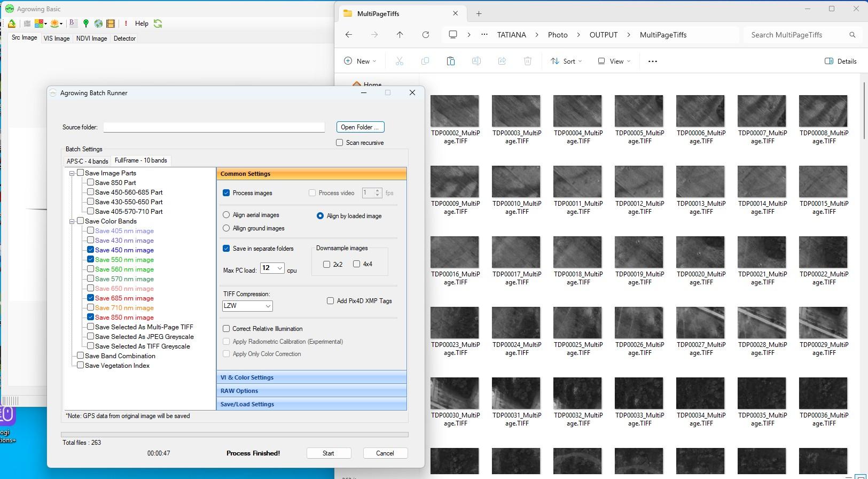Click the Cancel button in Batch Runner
The image size is (868, 479).
385,453
